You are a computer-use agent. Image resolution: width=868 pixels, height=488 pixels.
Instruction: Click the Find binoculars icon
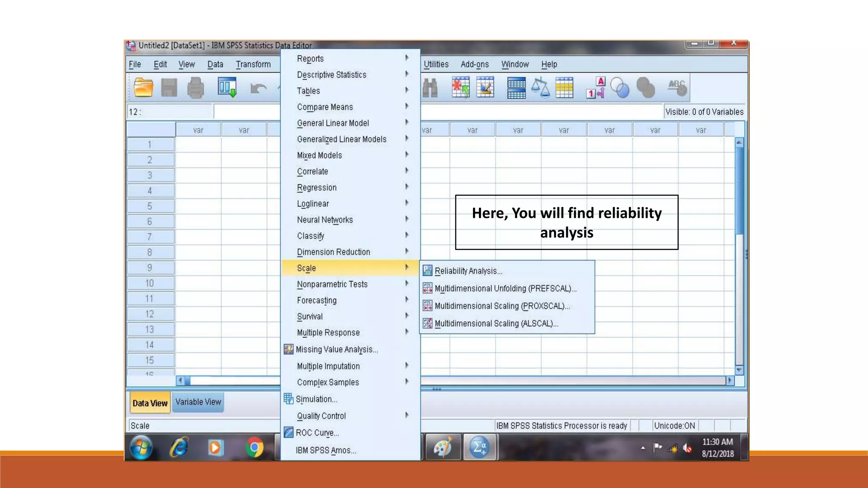coord(430,88)
